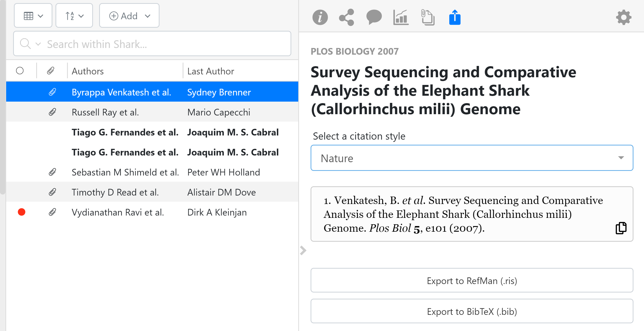644x331 pixels.
Task: Select the blue export icon
Action: [455, 17]
